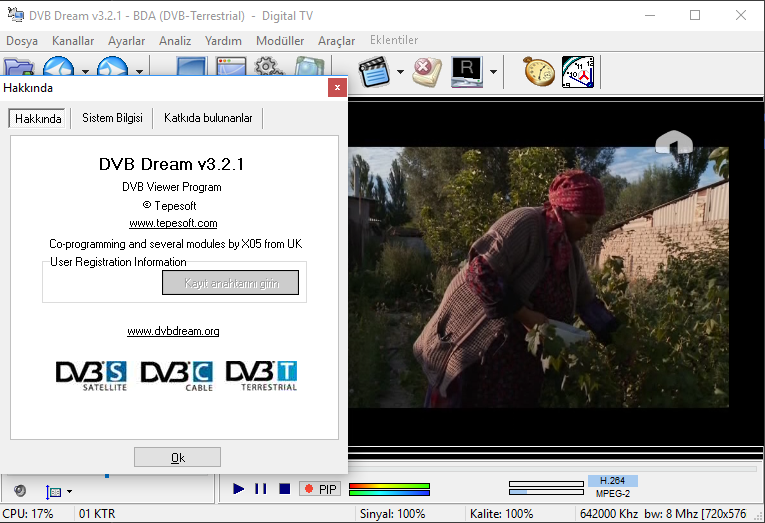This screenshot has width=765, height=523.
Task: Click the Ok button
Action: coord(178,458)
